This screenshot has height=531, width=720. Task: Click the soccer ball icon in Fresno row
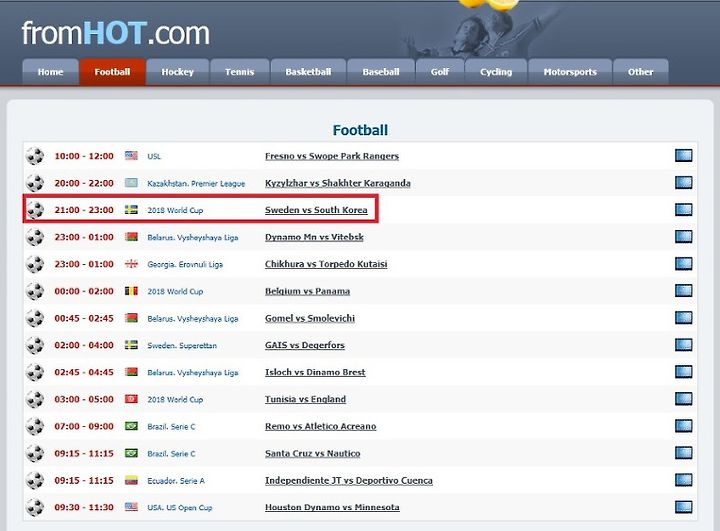[x=35, y=156]
